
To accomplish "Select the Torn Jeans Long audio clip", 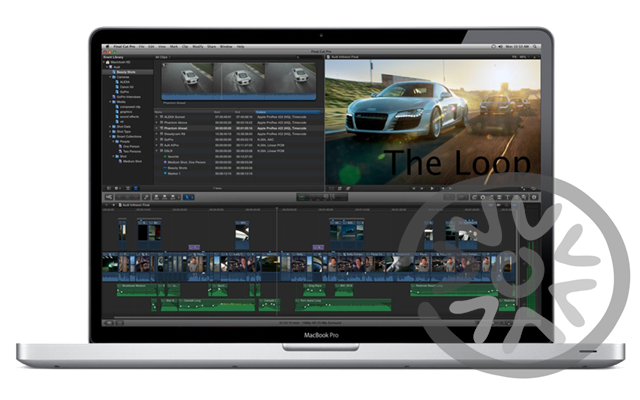I will [343, 305].
